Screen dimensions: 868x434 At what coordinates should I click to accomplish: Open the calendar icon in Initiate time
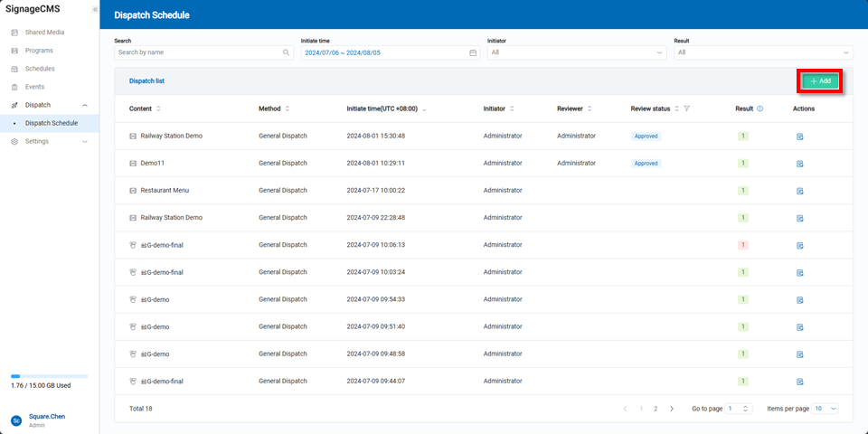point(473,52)
